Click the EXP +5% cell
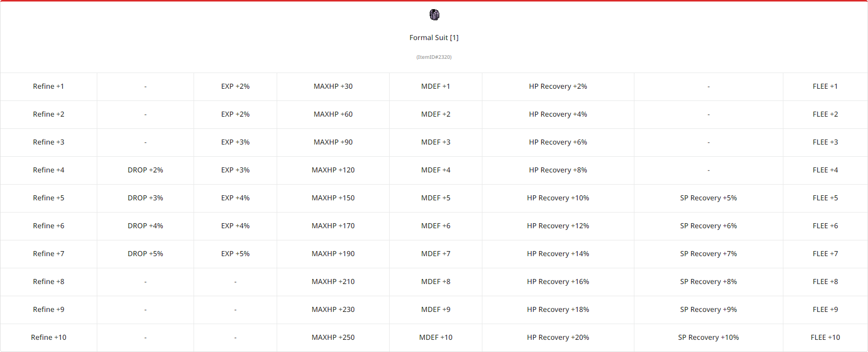The height and width of the screenshot is (352, 868). click(235, 254)
